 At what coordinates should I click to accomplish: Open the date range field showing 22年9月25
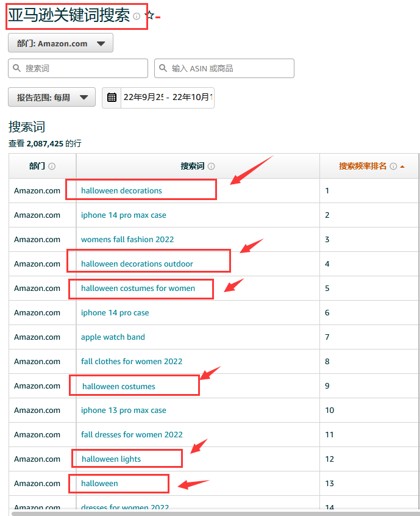click(166, 97)
